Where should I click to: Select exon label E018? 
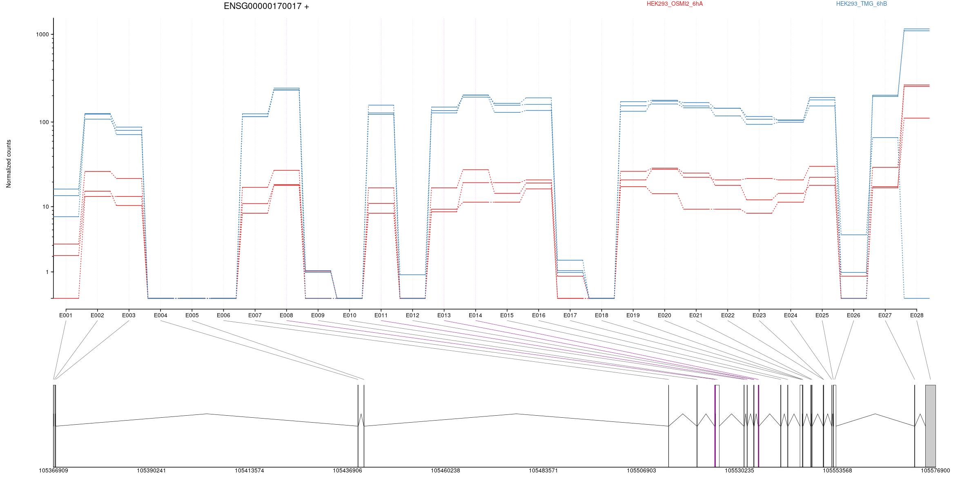coord(601,315)
